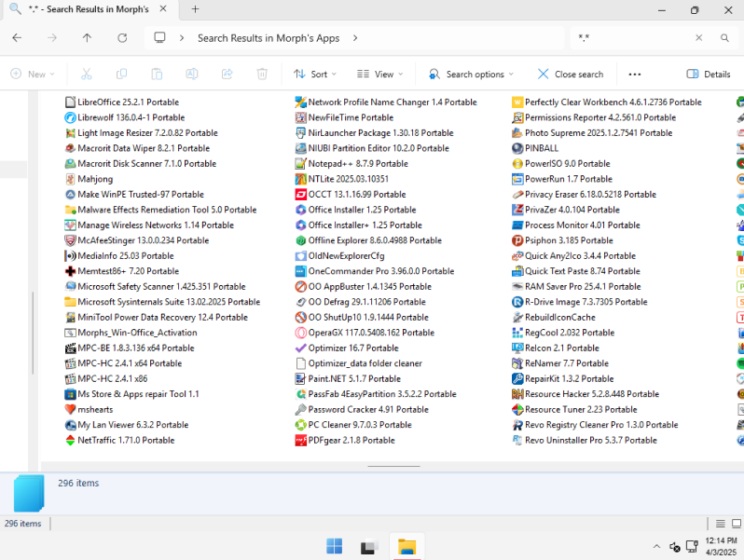This screenshot has width=744, height=560.
Task: Clear the search box with X icon
Action: tap(699, 38)
